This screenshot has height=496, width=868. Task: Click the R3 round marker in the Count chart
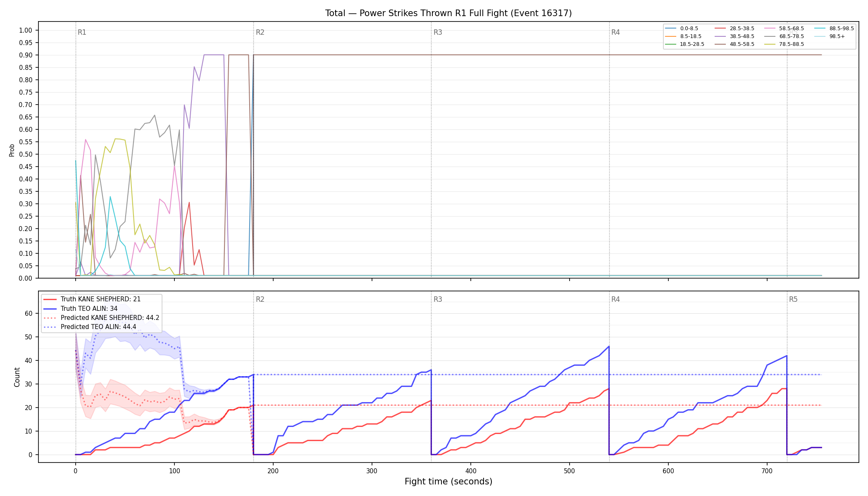pos(438,299)
